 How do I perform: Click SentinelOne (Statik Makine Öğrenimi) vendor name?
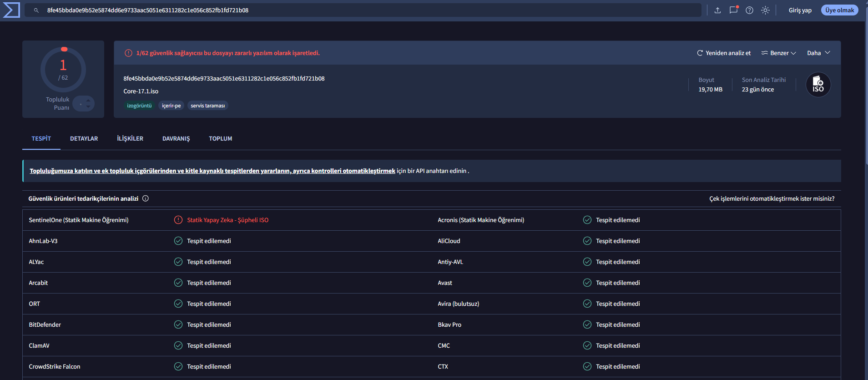point(79,220)
